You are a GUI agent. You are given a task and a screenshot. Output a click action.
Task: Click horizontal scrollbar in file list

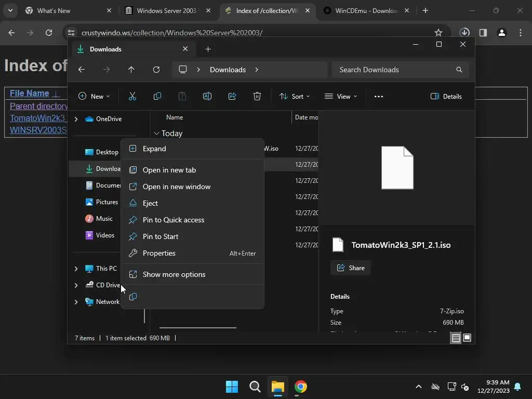(198, 328)
